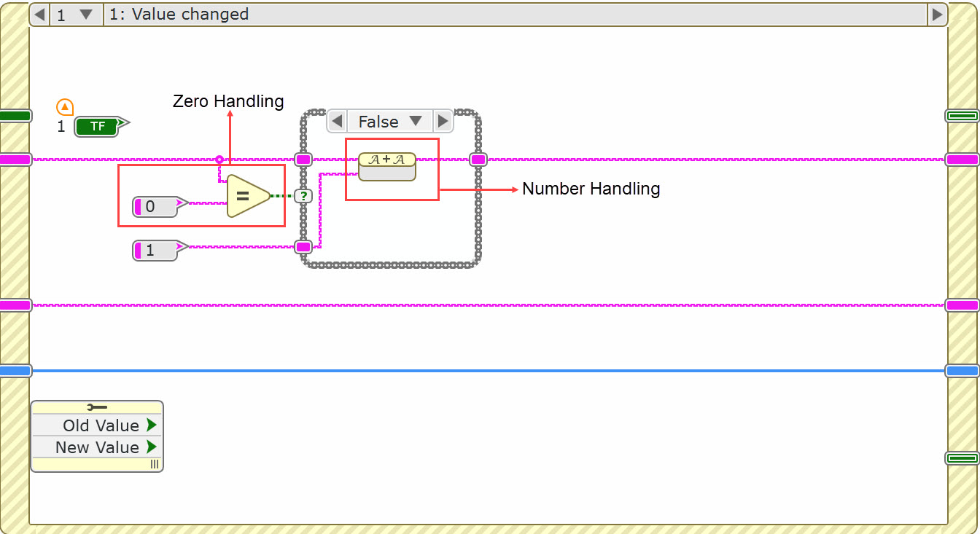Click the green terminal on event structure left edge
980x534 pixels.
[16, 115]
